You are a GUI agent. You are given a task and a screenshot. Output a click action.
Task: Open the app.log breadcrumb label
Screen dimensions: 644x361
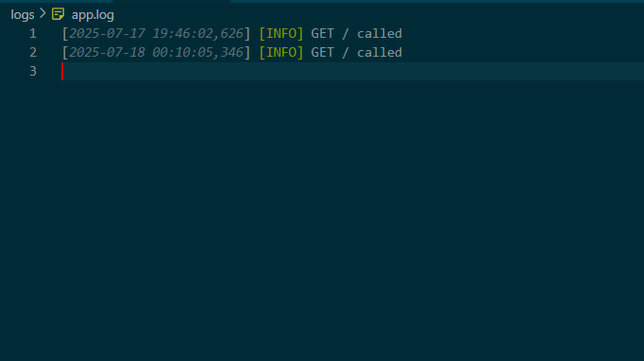(93, 15)
